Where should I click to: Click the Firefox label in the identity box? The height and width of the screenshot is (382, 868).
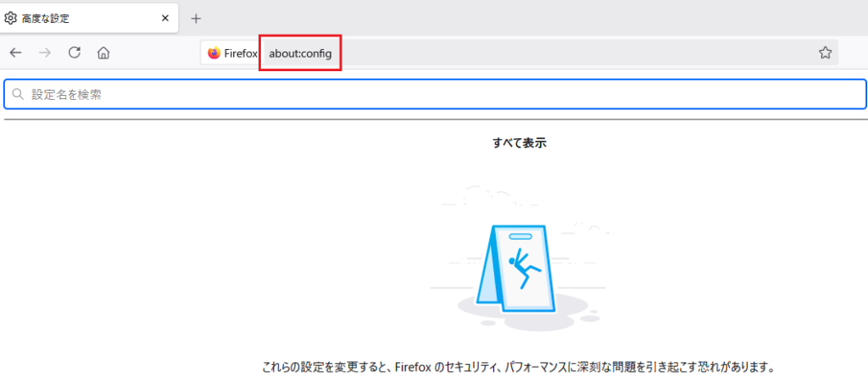241,53
